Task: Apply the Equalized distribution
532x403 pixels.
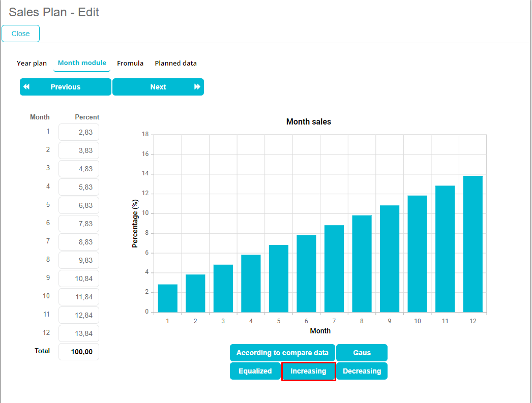Action: pyautogui.click(x=255, y=371)
